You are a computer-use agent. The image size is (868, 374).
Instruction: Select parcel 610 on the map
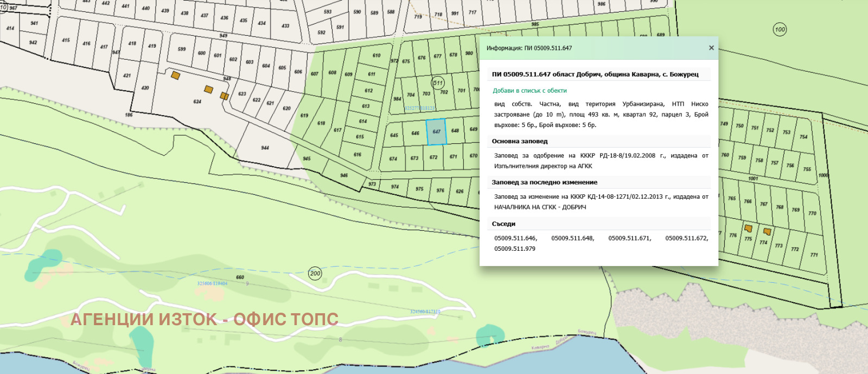pos(376,55)
